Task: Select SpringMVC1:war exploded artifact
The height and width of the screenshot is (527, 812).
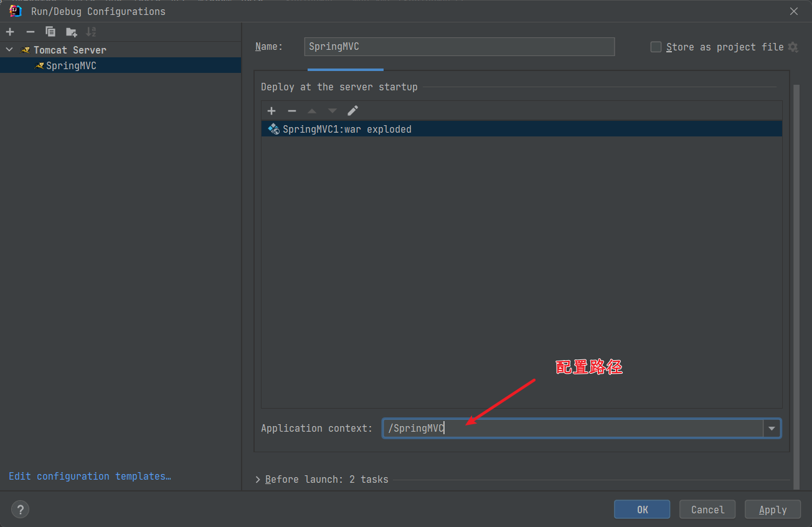Action: click(347, 129)
